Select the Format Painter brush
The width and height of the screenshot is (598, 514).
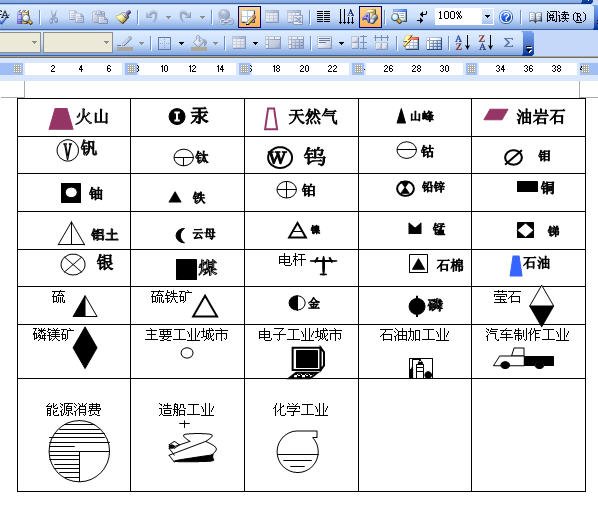pos(124,17)
